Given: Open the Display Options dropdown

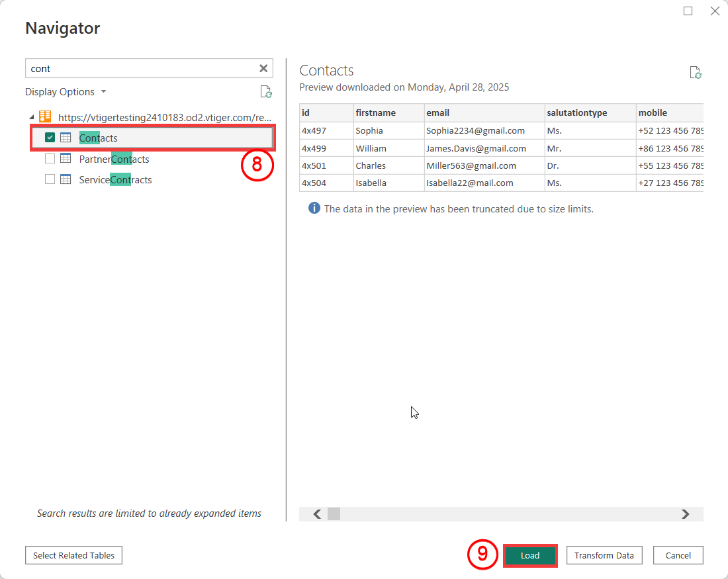Looking at the screenshot, I should pos(66,92).
